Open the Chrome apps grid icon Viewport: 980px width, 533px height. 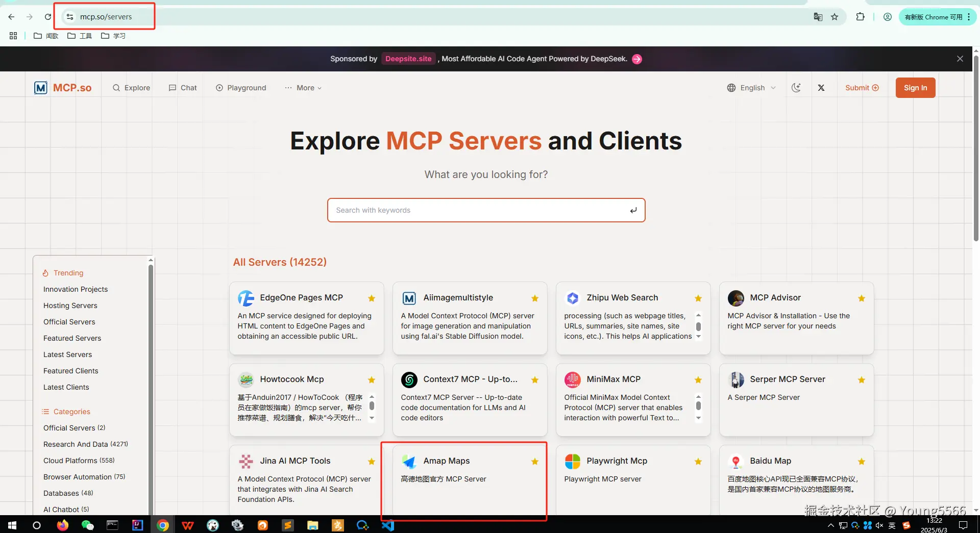click(13, 36)
